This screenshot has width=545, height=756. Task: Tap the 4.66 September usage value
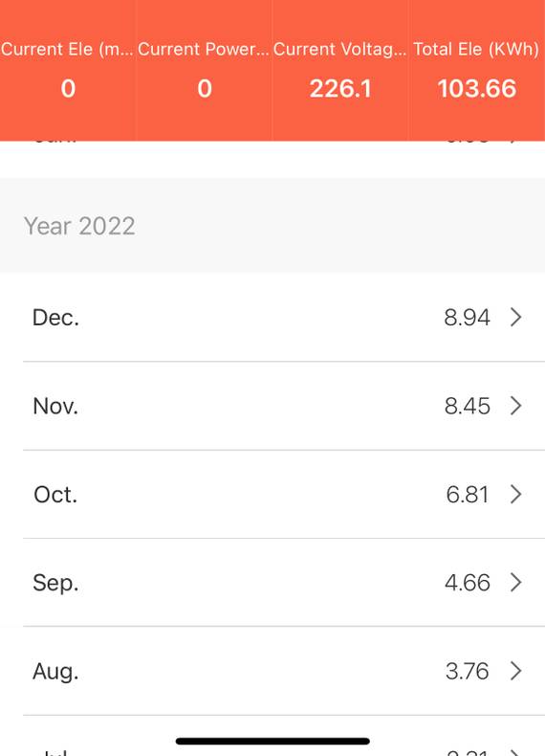pos(467,583)
